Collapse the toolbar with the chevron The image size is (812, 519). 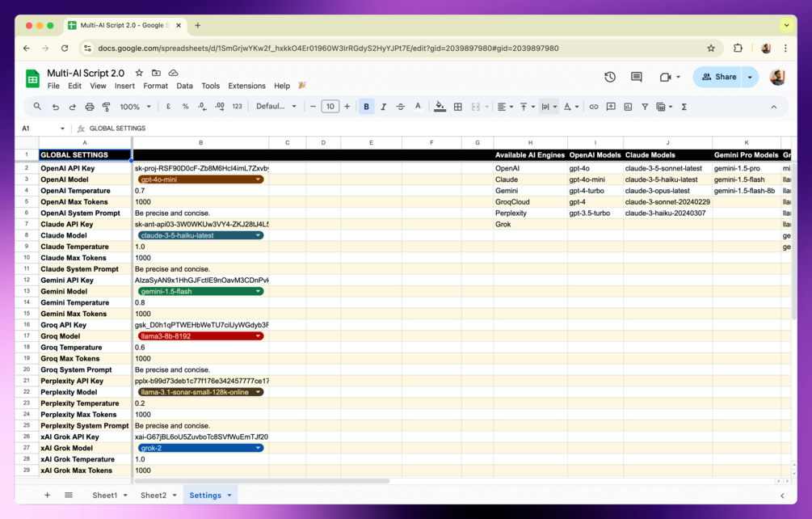(x=774, y=108)
